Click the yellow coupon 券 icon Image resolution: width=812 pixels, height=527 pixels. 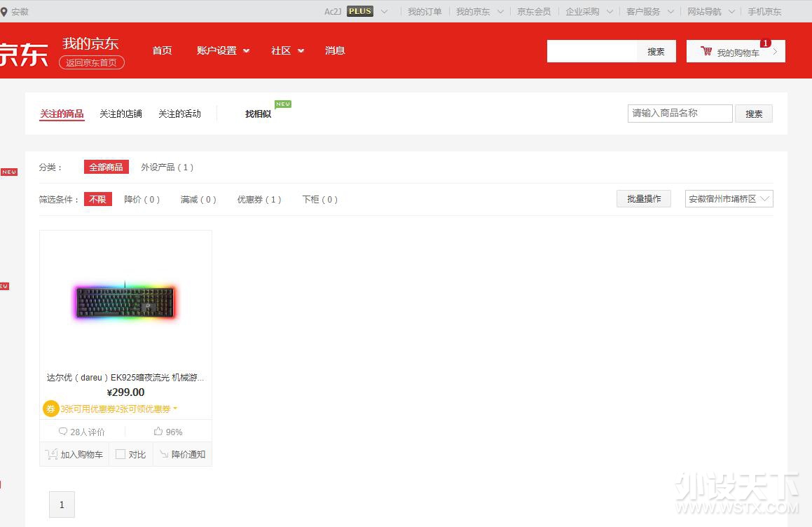pos(50,409)
